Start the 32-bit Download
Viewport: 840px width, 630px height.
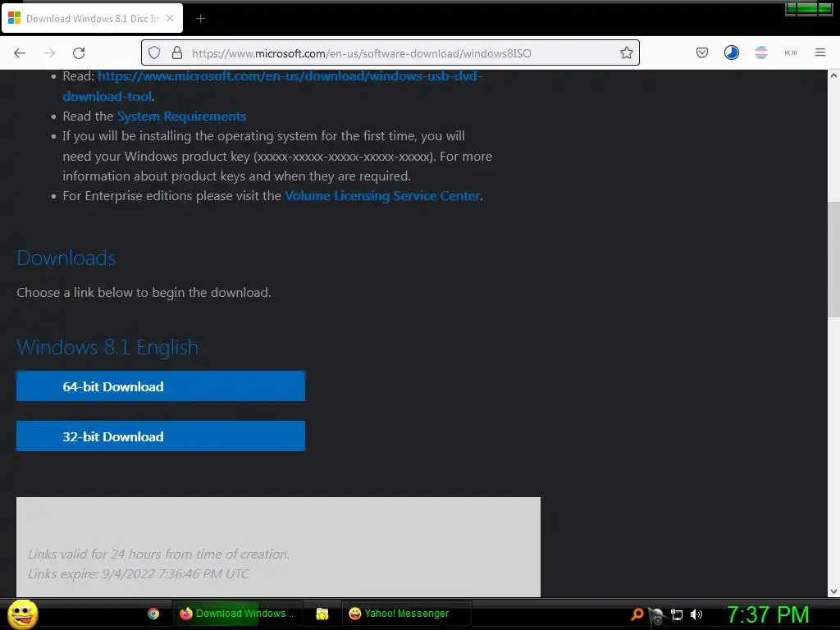[x=161, y=436]
